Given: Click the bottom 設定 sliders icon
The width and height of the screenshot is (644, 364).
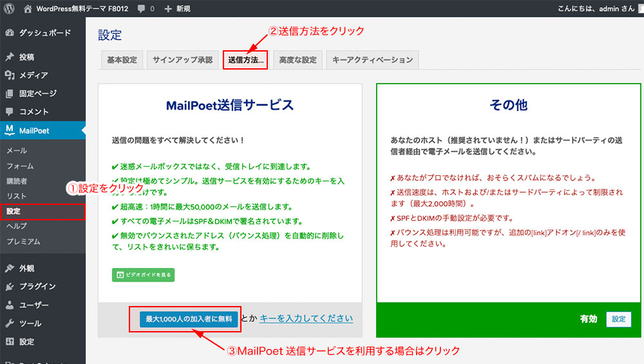Looking at the screenshot, I should pos(10,341).
